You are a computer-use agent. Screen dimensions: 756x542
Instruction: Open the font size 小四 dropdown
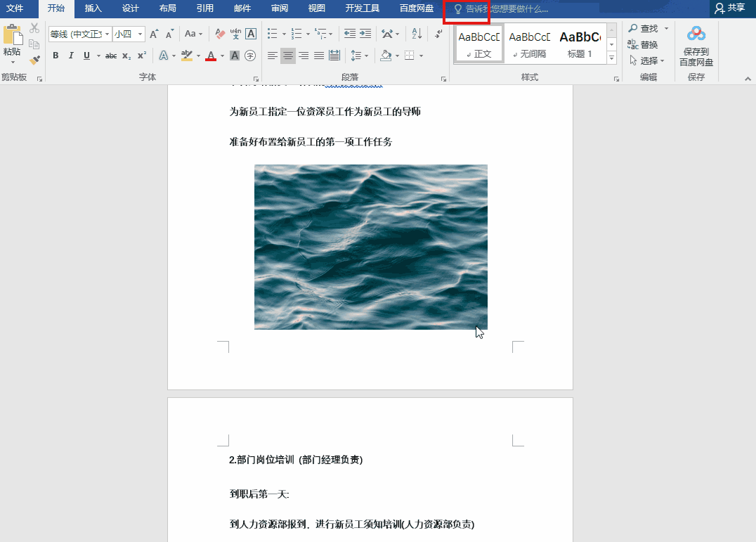coord(141,34)
